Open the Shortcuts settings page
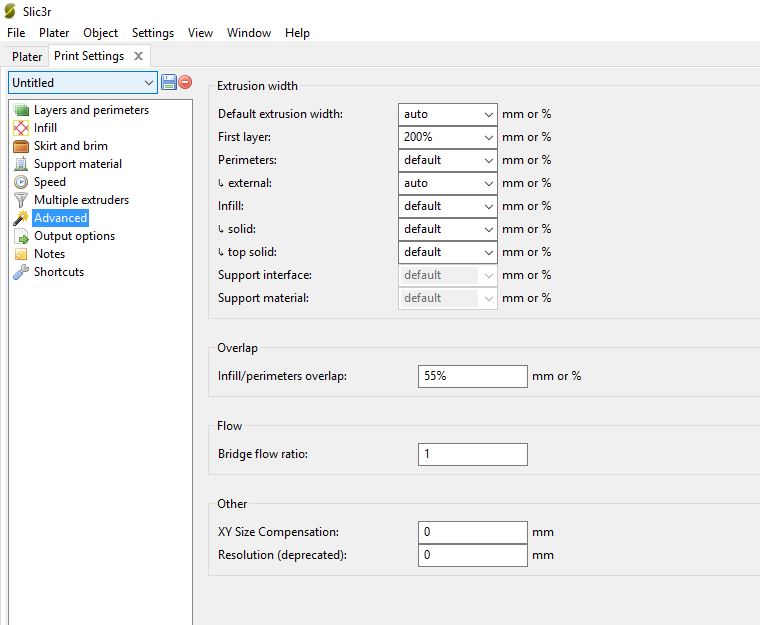Screen dimensions: 760x625 pos(58,272)
